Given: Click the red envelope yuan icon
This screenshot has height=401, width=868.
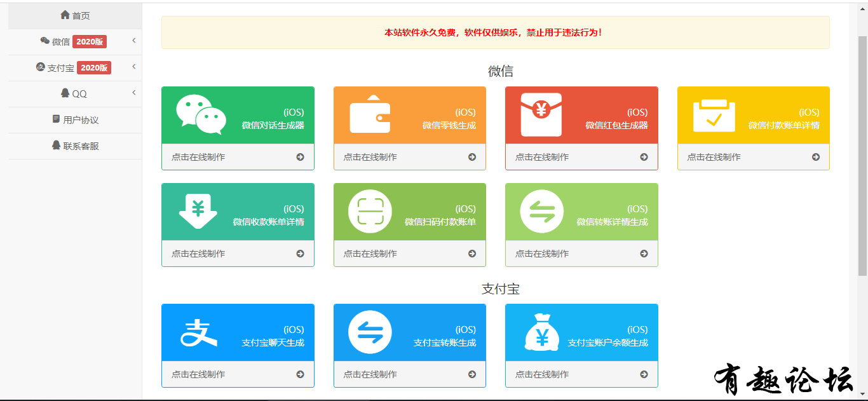Looking at the screenshot, I should pyautogui.click(x=541, y=114).
